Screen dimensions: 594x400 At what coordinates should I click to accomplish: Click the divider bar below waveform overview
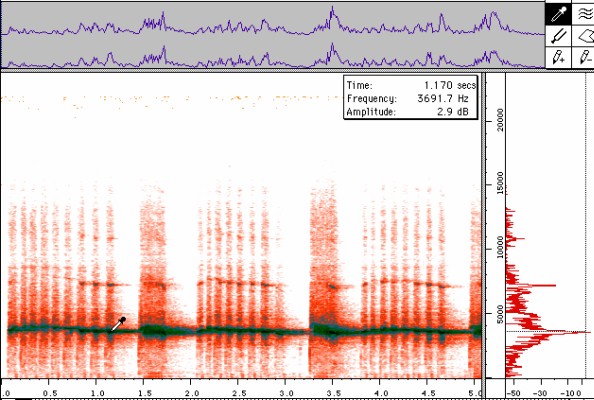pos(273,70)
